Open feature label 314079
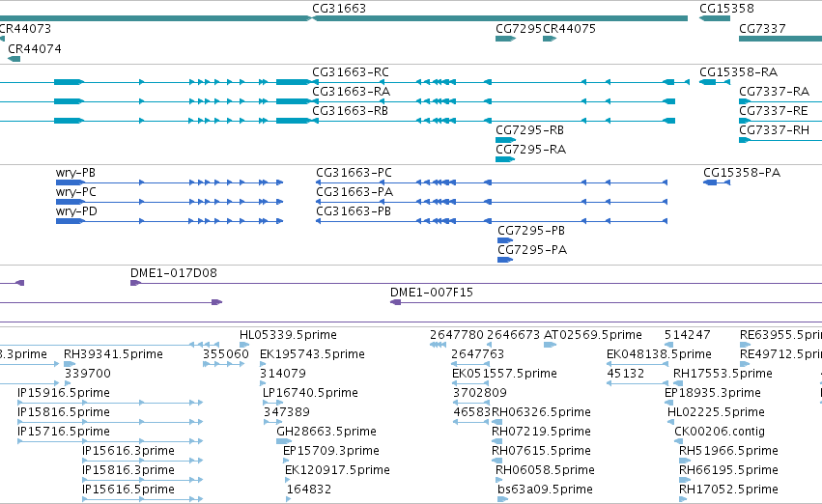 click(x=283, y=374)
